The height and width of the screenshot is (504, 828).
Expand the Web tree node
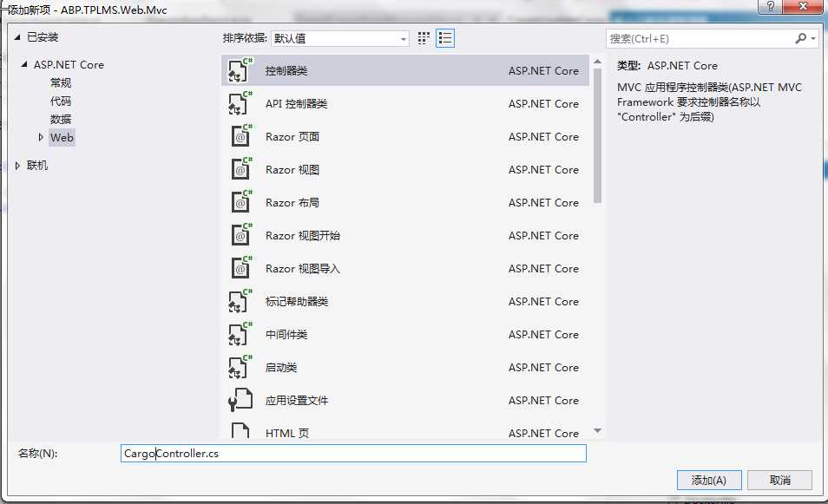coord(43,137)
